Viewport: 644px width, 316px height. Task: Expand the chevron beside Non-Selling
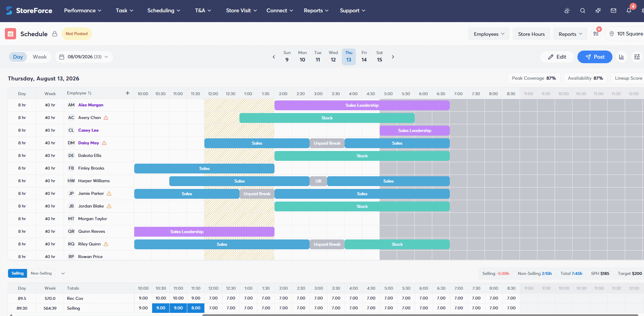[x=63, y=273]
